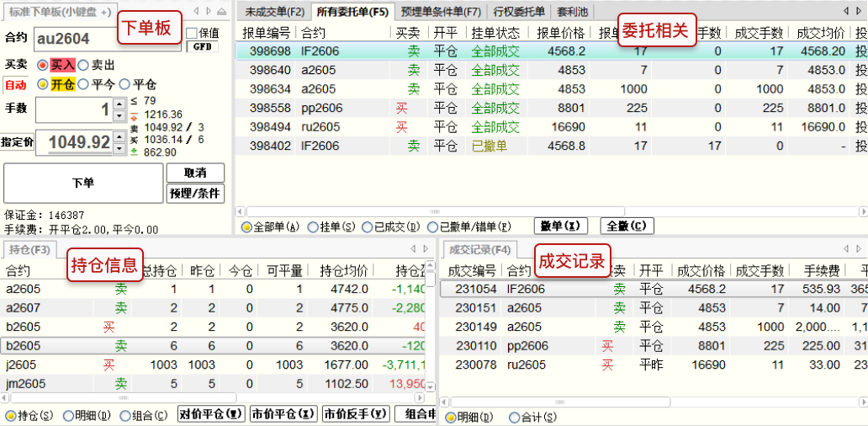Decrease the 指定价 price with the down arrow
Viewport: 868px width, 426px height.
119,147
